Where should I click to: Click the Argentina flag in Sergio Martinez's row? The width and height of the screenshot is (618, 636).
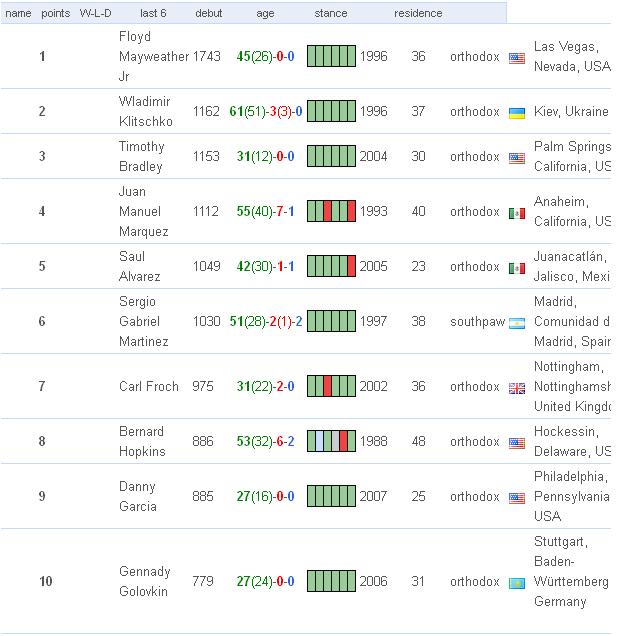pyautogui.click(x=517, y=323)
